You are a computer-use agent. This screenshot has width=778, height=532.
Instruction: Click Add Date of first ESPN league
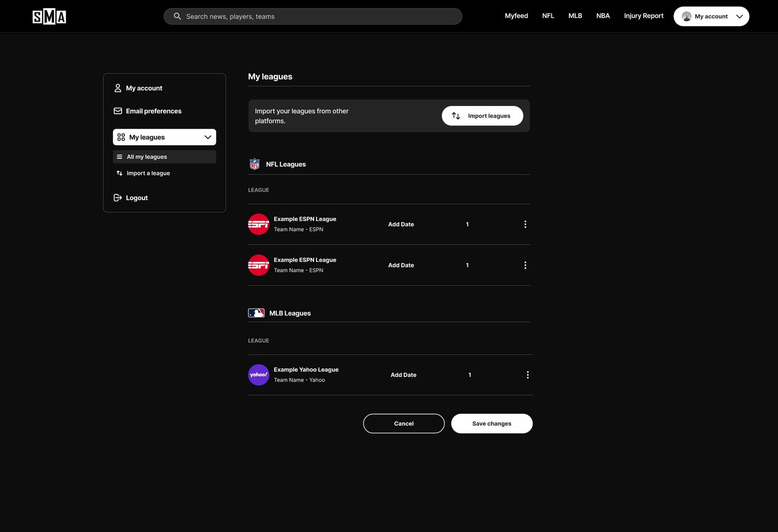(401, 224)
